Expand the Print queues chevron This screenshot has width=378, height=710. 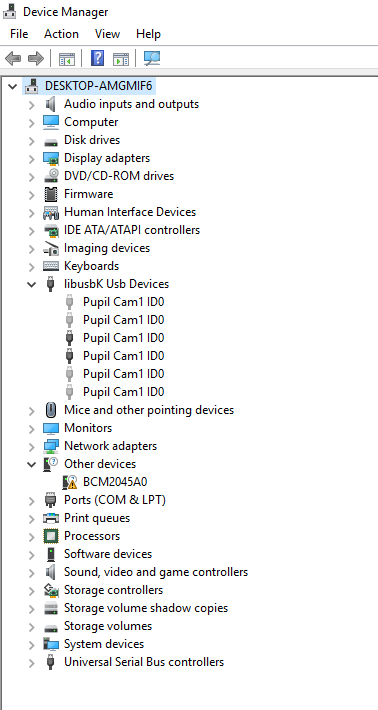(x=31, y=519)
